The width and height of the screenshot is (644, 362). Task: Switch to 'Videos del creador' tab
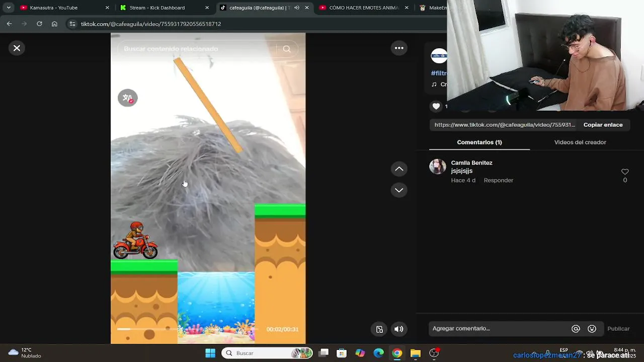point(580,142)
